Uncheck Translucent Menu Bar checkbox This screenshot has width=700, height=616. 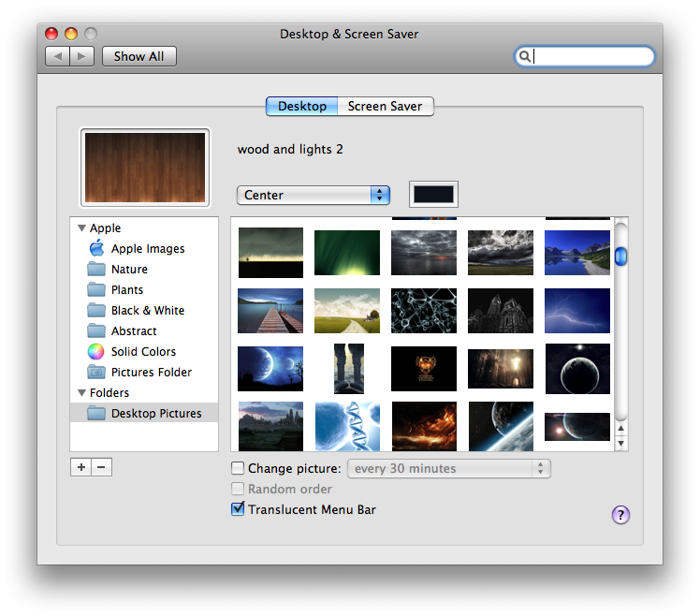(238, 508)
